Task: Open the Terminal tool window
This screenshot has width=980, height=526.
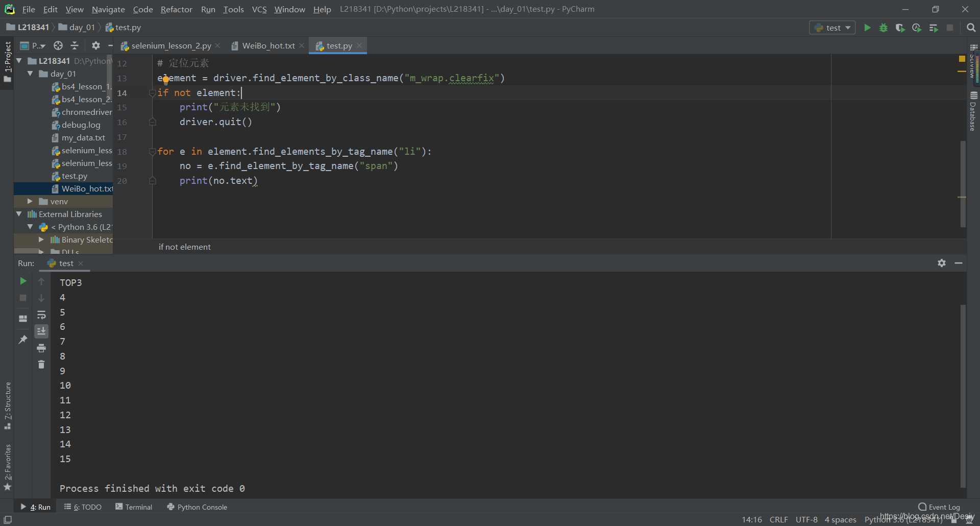Action: point(134,507)
